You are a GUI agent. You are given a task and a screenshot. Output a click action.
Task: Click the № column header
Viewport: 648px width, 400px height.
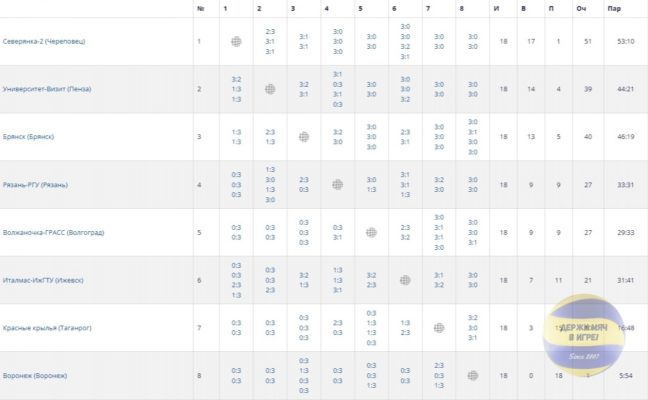(201, 8)
